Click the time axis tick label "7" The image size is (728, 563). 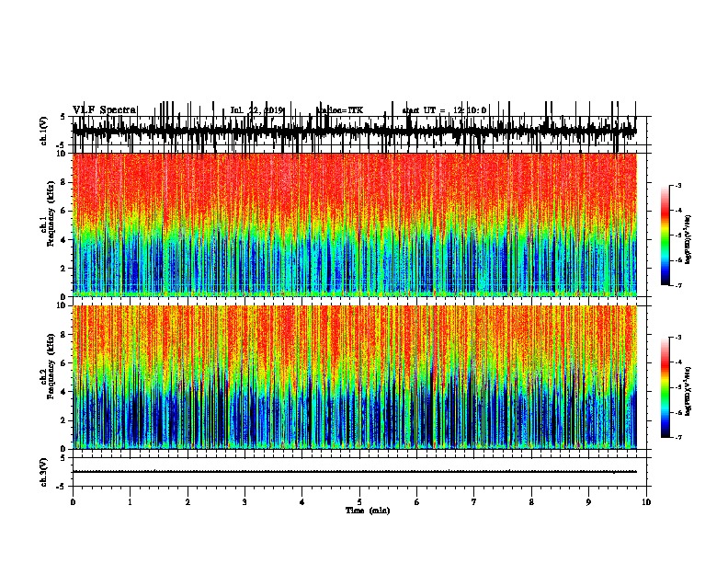pyautogui.click(x=474, y=502)
